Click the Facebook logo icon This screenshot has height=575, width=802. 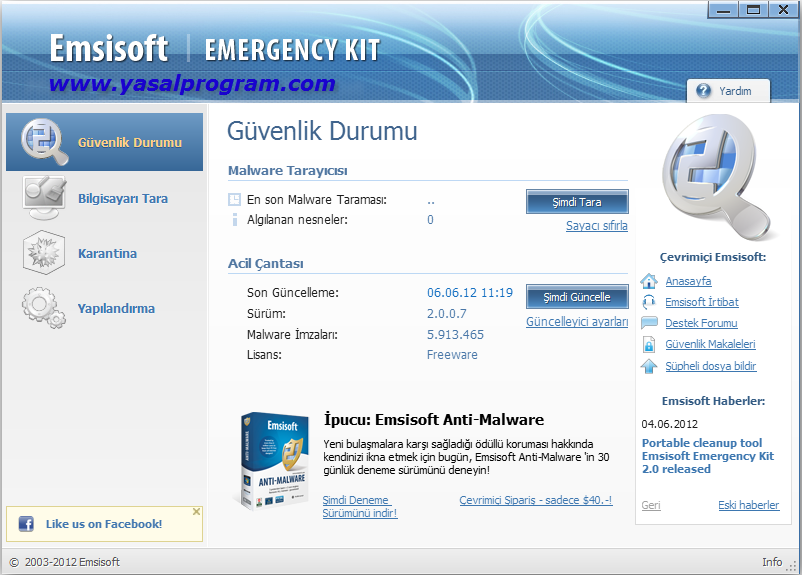pyautogui.click(x=26, y=524)
